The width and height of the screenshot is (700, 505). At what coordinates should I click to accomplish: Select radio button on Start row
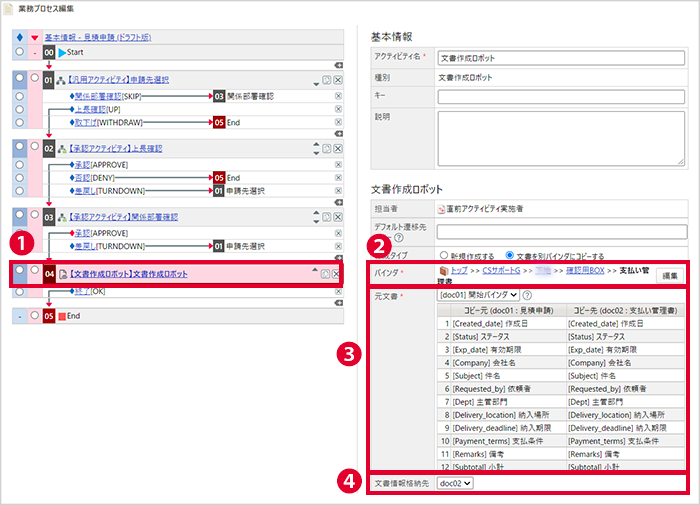click(x=19, y=52)
